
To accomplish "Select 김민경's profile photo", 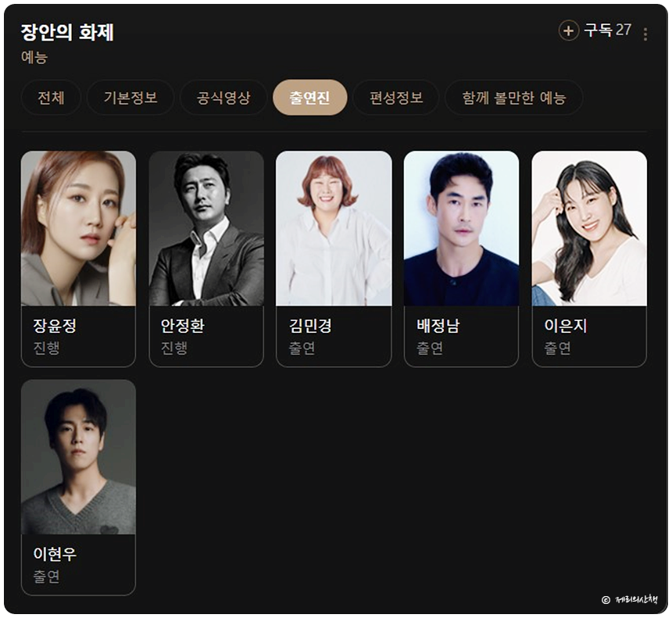I will pyautogui.click(x=334, y=228).
